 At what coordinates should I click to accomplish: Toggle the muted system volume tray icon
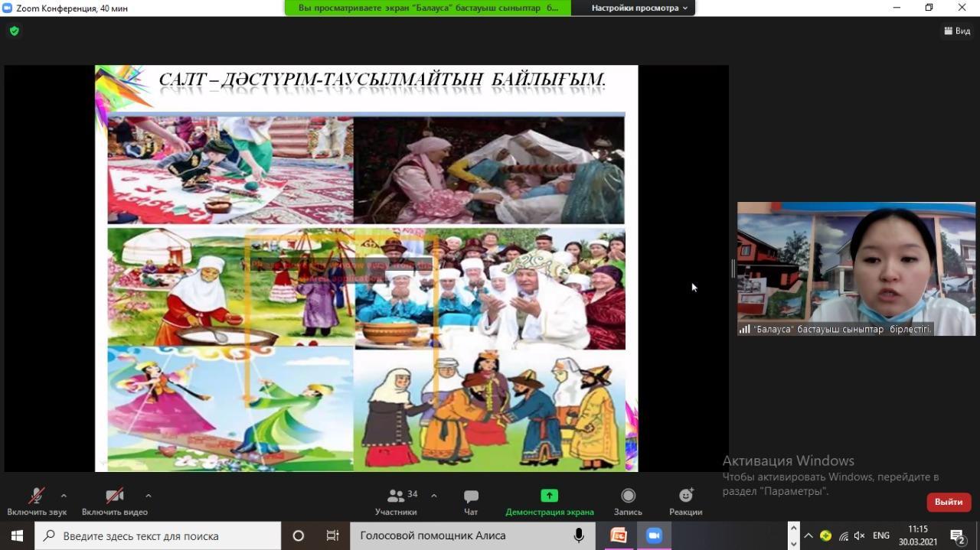(860, 535)
